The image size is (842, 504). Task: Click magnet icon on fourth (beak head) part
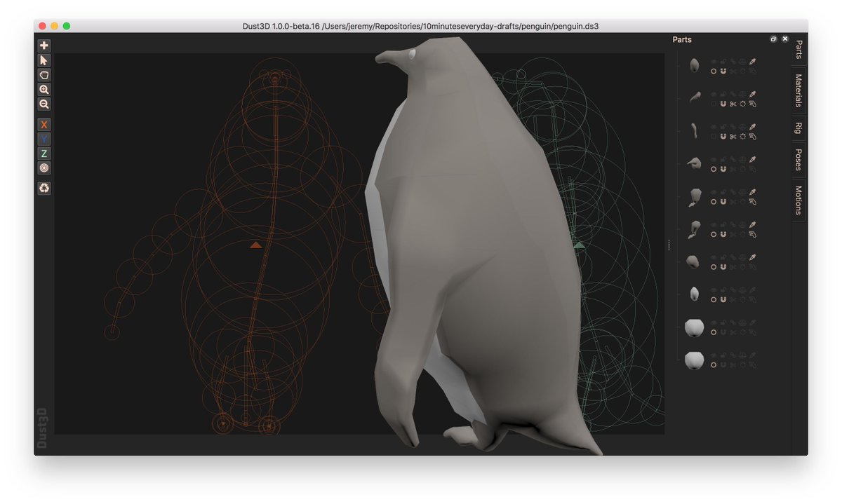coord(723,169)
